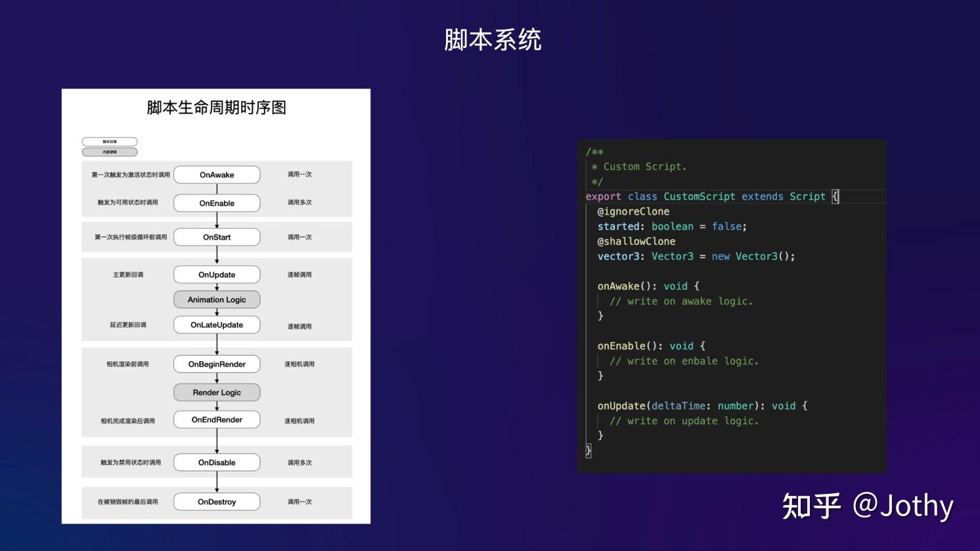Collapse the CustomScript class body
This screenshot has height=551, width=980.
[835, 196]
